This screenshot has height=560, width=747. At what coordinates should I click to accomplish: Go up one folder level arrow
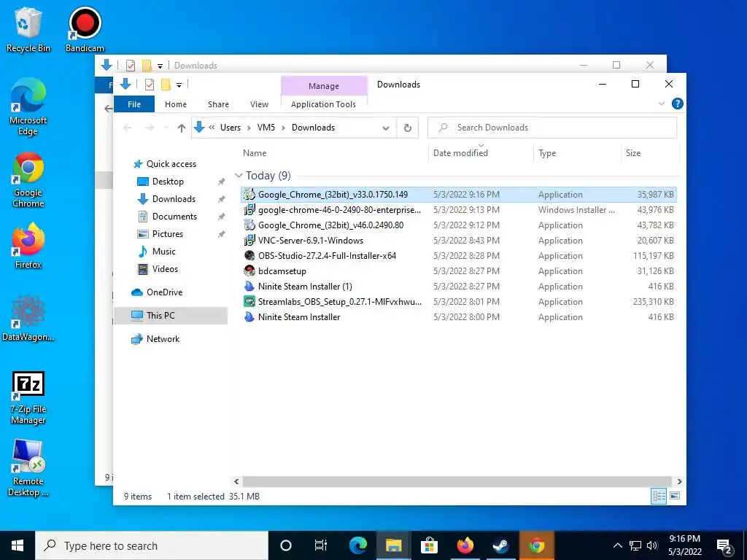click(182, 128)
